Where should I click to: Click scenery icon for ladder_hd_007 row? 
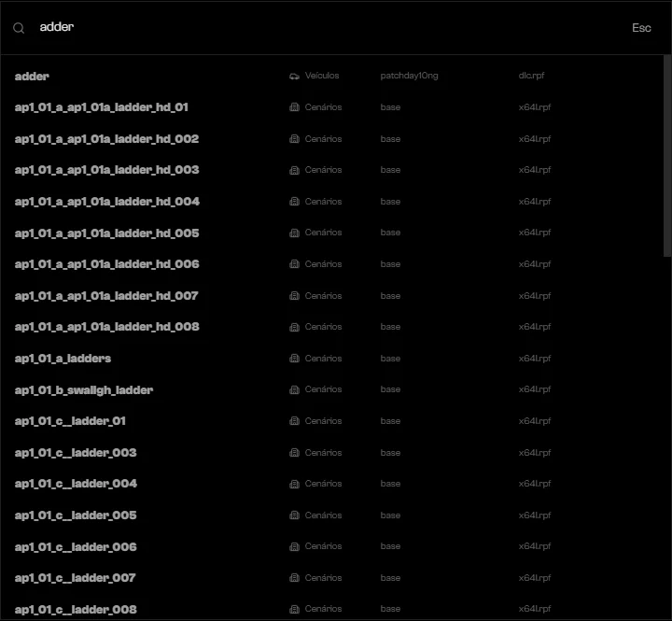[x=294, y=295]
